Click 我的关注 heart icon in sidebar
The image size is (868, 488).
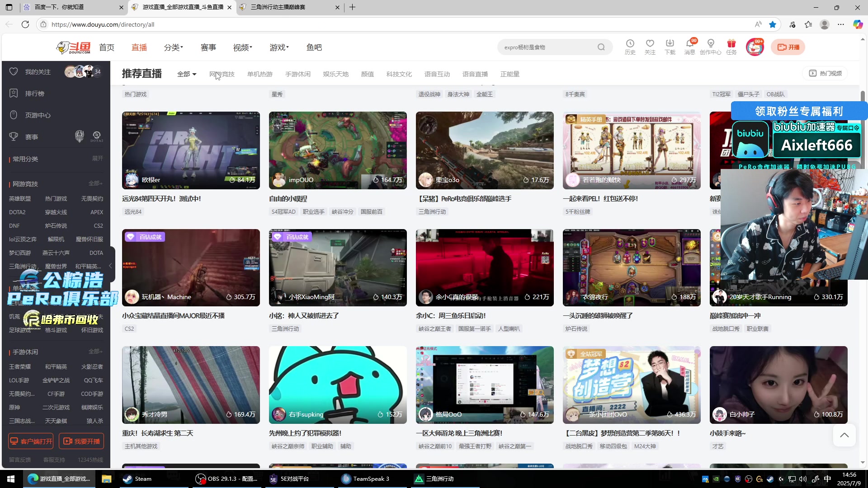coord(14,71)
